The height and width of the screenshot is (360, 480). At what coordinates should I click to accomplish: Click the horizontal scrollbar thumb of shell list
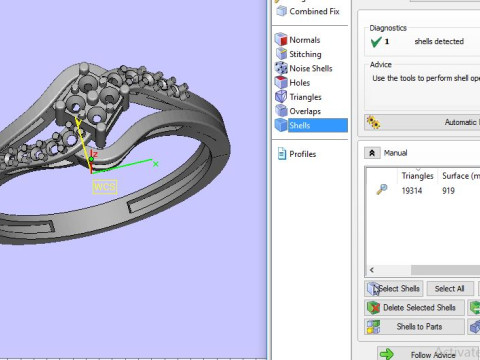pos(445,270)
